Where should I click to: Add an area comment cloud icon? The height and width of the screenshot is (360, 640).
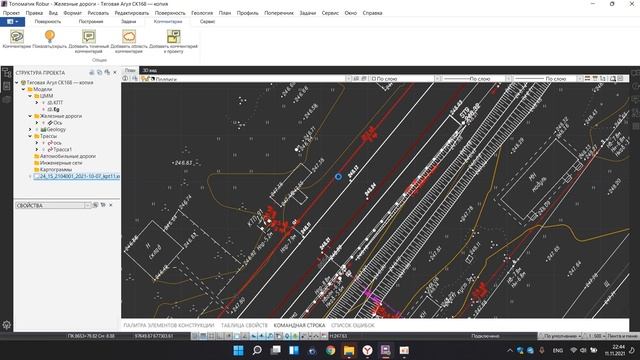click(x=129, y=36)
